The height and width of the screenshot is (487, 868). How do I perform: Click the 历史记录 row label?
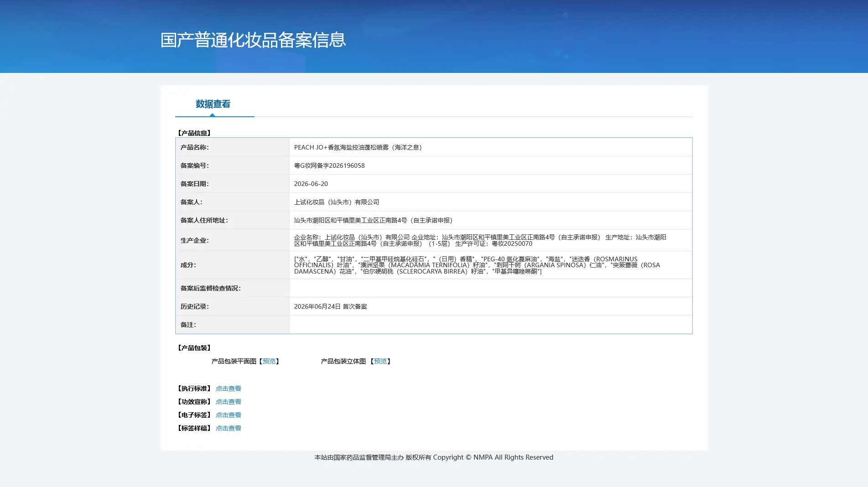click(195, 306)
